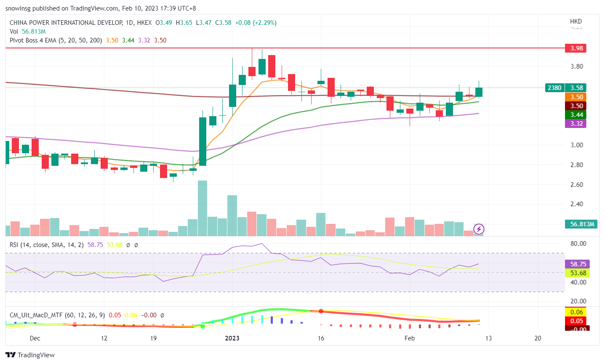
Task: Click the open value O3.49 in legend
Action: click(164, 23)
